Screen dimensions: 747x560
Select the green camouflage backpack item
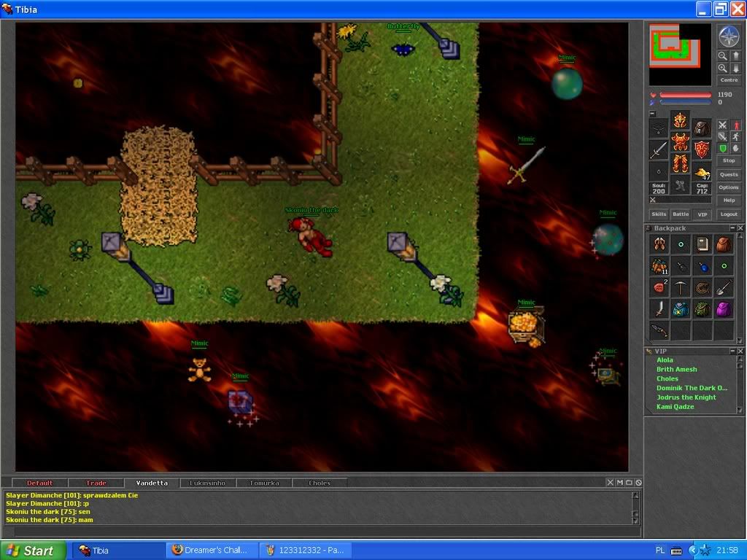click(703, 309)
